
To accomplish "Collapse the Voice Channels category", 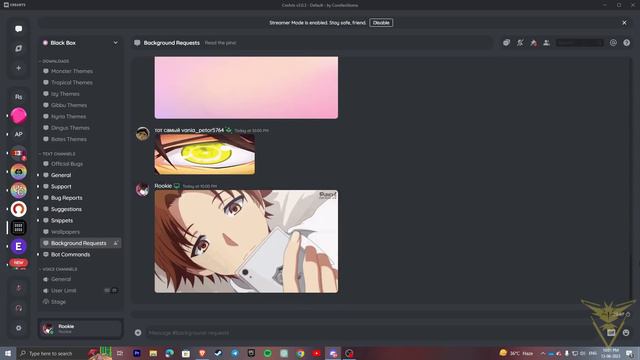I will [x=59, y=269].
